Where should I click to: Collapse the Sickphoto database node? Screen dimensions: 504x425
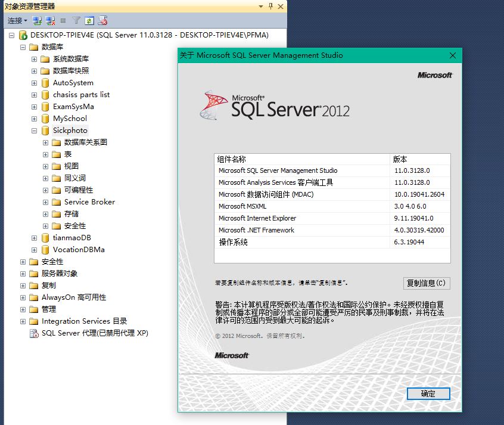[x=34, y=131]
